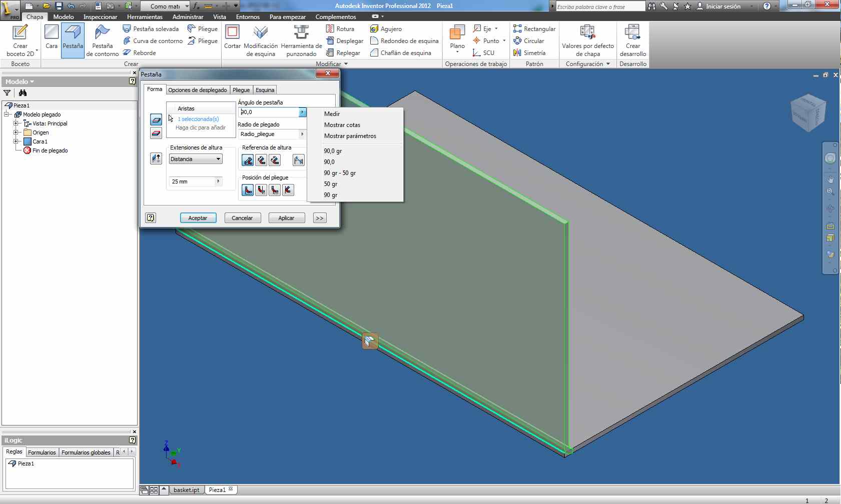
Task: Open Radio de plegado arrow menu
Action: pos(302,134)
